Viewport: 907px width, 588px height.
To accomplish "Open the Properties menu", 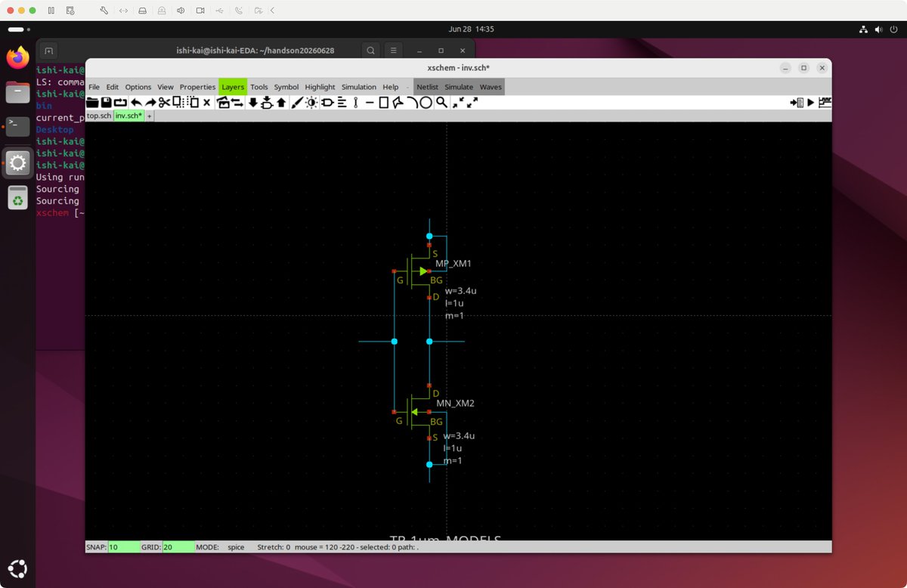I will click(x=197, y=87).
